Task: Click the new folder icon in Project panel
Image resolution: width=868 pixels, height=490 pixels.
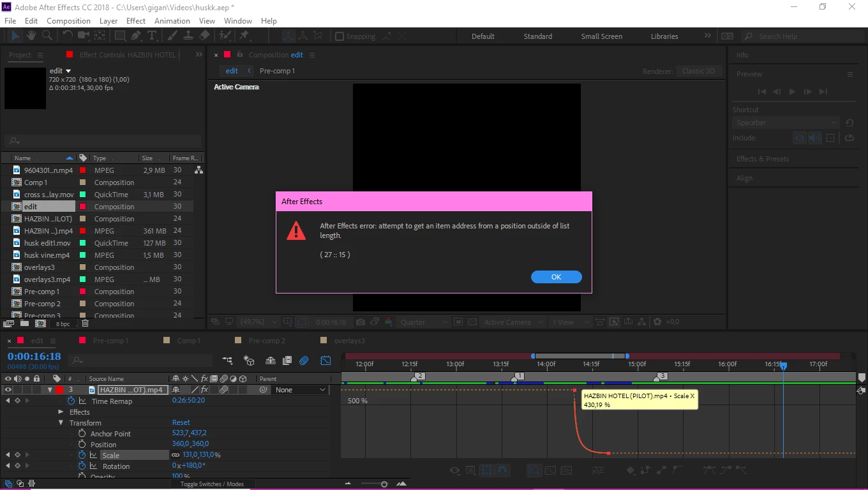Action: point(24,323)
